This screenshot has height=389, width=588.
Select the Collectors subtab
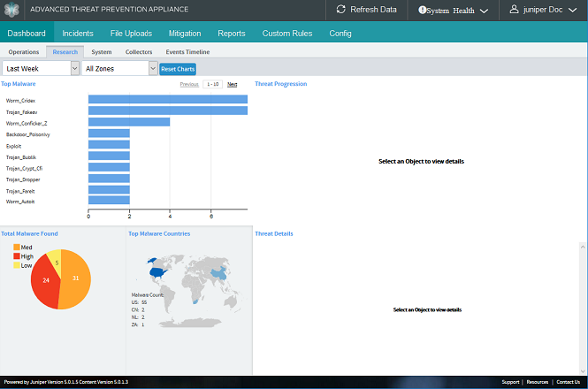(x=139, y=52)
